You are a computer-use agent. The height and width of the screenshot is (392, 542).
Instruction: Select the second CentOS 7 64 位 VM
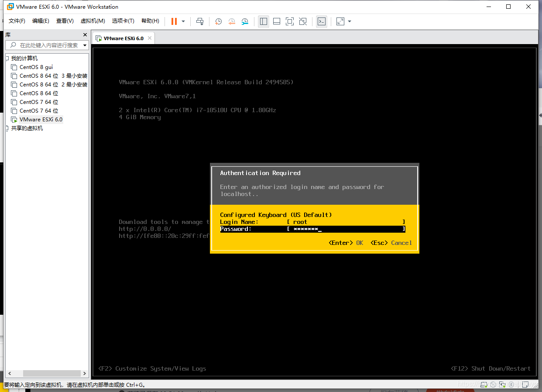[35, 111]
